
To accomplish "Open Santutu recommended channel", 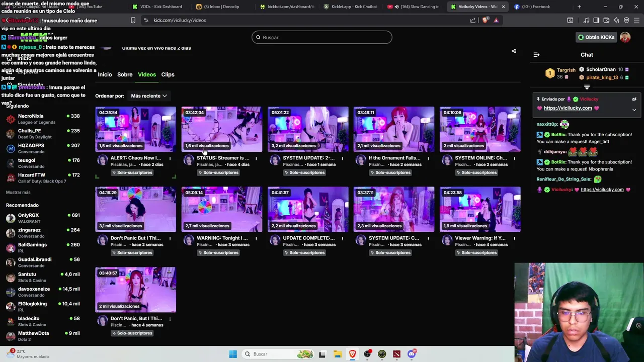I will click(43, 278).
